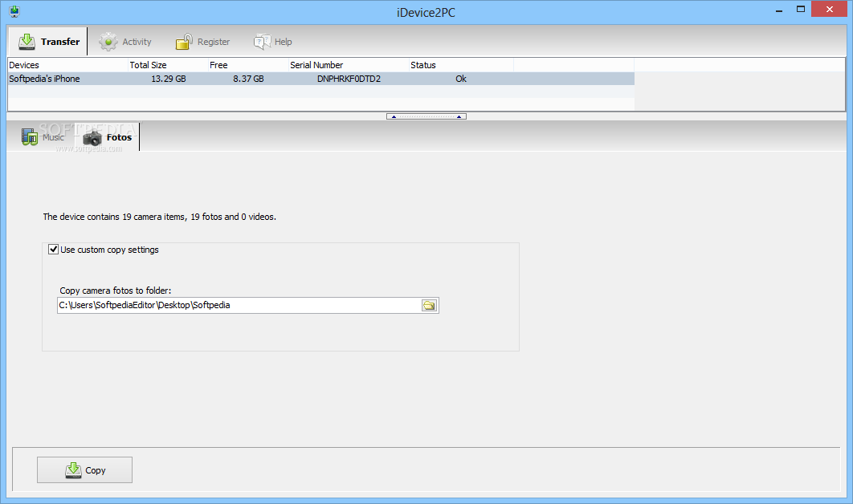
Task: Switch to the Music tab
Action: tap(43, 137)
